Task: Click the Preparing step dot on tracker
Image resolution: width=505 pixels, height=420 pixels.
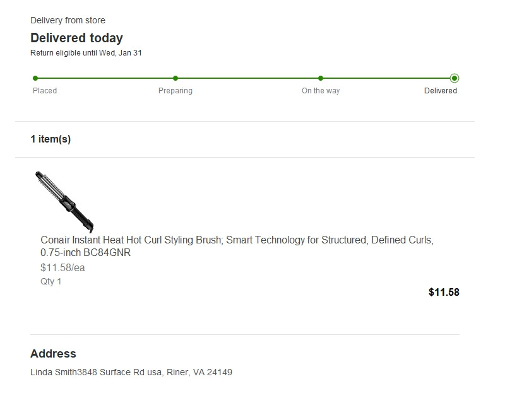Action: (175, 78)
